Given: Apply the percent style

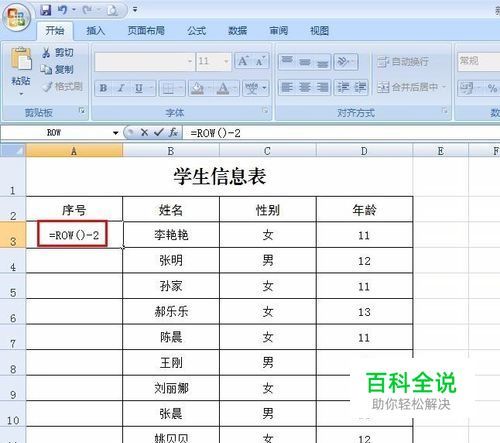Looking at the screenshot, I should 492,88.
